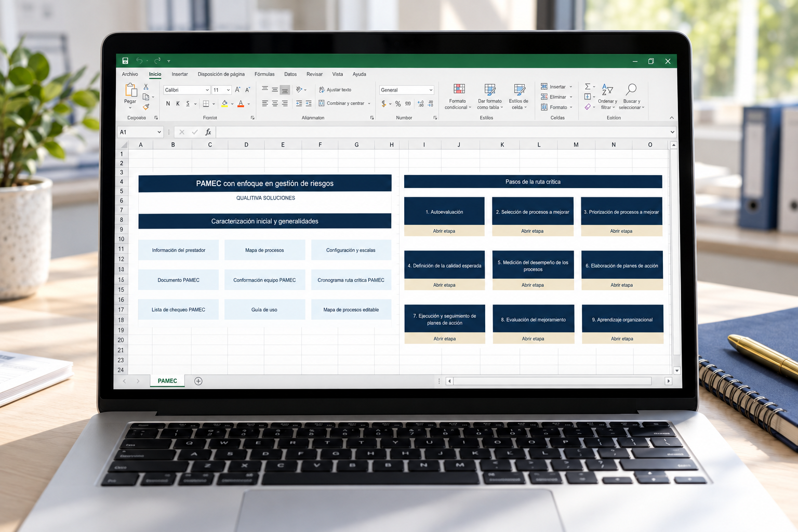Add a new sheet with plus icon
This screenshot has height=532, width=798.
[198, 381]
